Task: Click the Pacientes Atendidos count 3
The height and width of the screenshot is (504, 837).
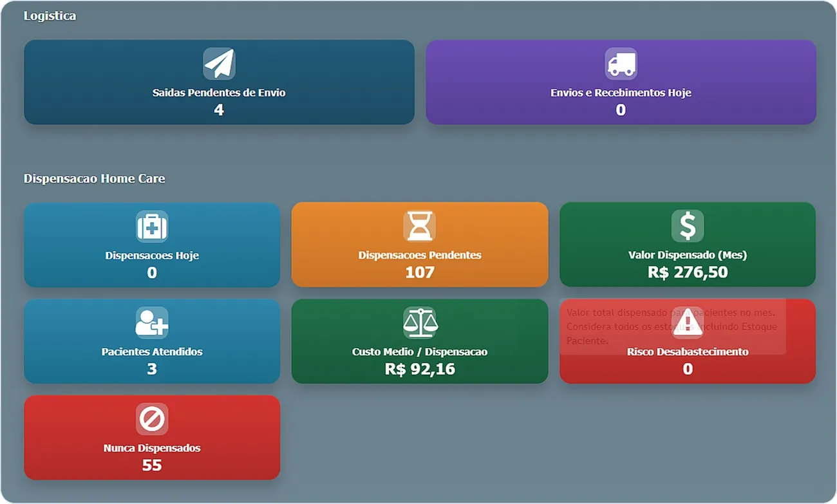Action: point(152,369)
